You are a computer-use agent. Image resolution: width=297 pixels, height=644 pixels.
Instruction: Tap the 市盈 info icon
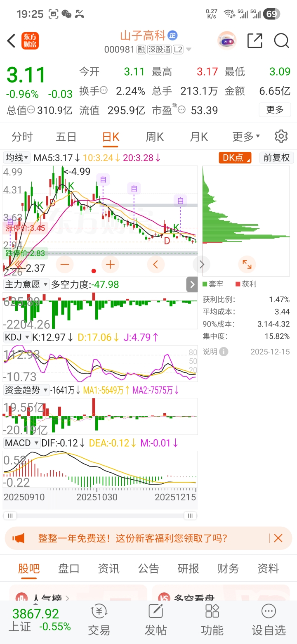click(181, 110)
